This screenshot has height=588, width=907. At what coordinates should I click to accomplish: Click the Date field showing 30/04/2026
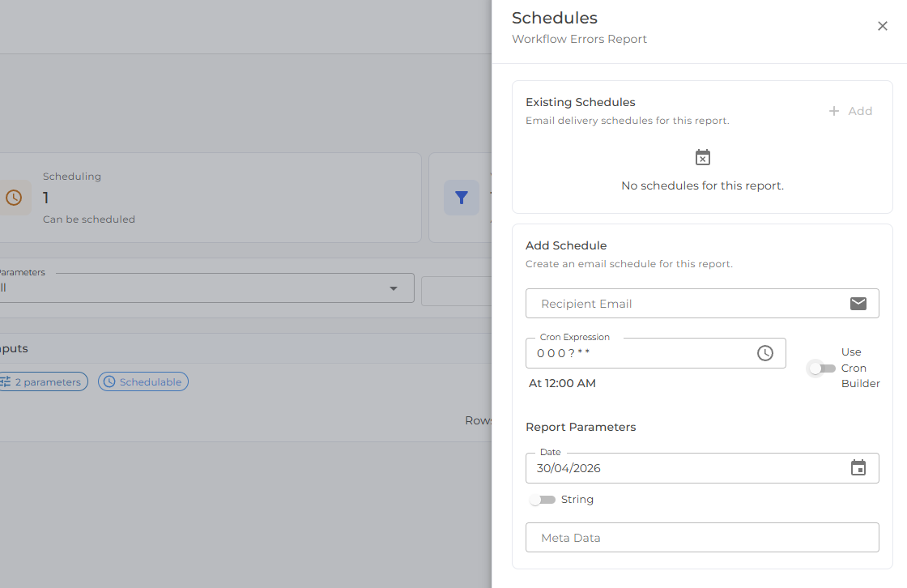(x=702, y=468)
